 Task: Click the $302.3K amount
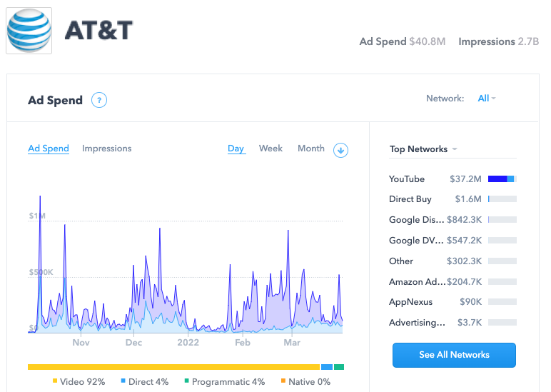tap(464, 261)
